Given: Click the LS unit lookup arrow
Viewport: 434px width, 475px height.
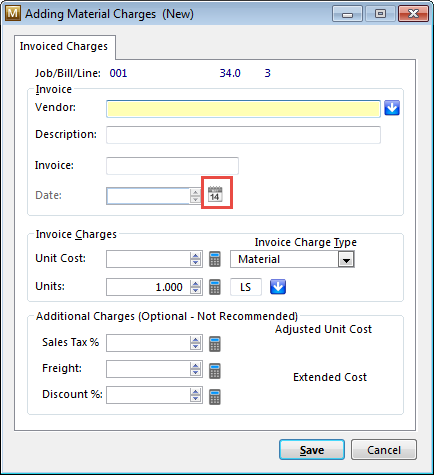Looking at the screenshot, I should [x=278, y=287].
